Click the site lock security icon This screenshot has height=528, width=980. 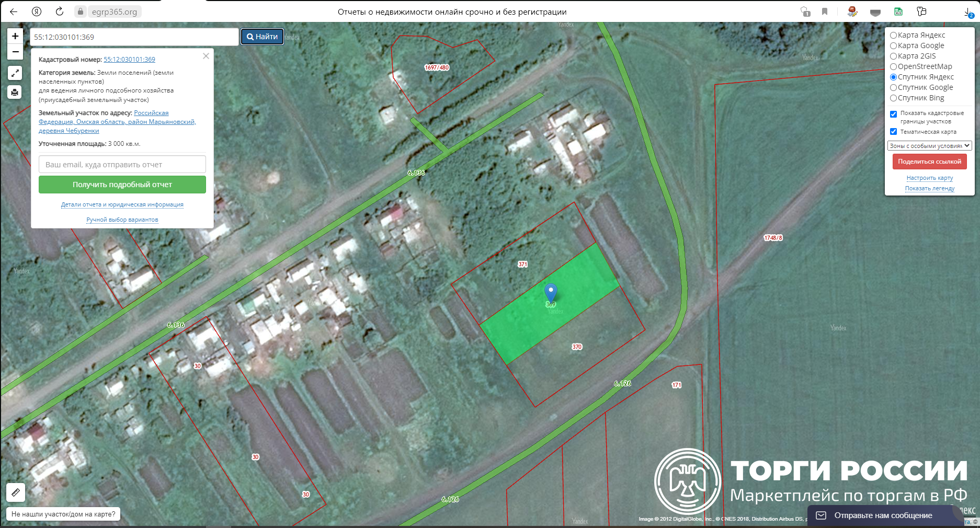pyautogui.click(x=81, y=12)
